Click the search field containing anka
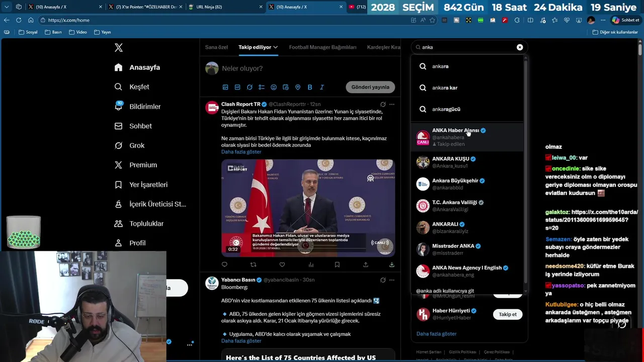 pyautogui.click(x=468, y=47)
